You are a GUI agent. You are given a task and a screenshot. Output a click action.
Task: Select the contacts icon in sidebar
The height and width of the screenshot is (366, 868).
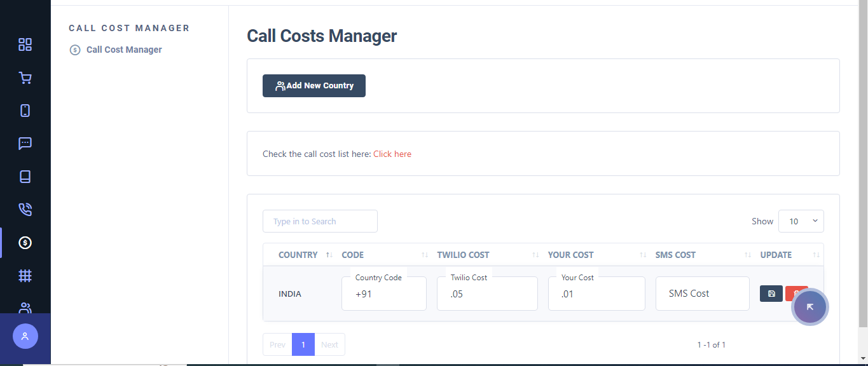tap(25, 308)
